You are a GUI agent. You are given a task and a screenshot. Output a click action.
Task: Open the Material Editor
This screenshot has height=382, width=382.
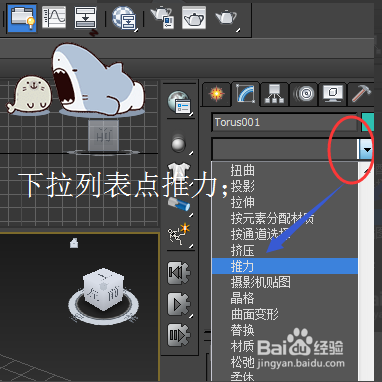point(124,18)
